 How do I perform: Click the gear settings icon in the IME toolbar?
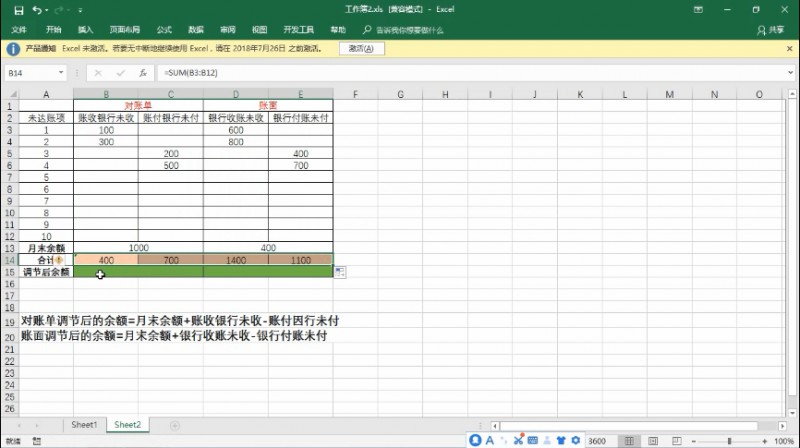tap(576, 440)
